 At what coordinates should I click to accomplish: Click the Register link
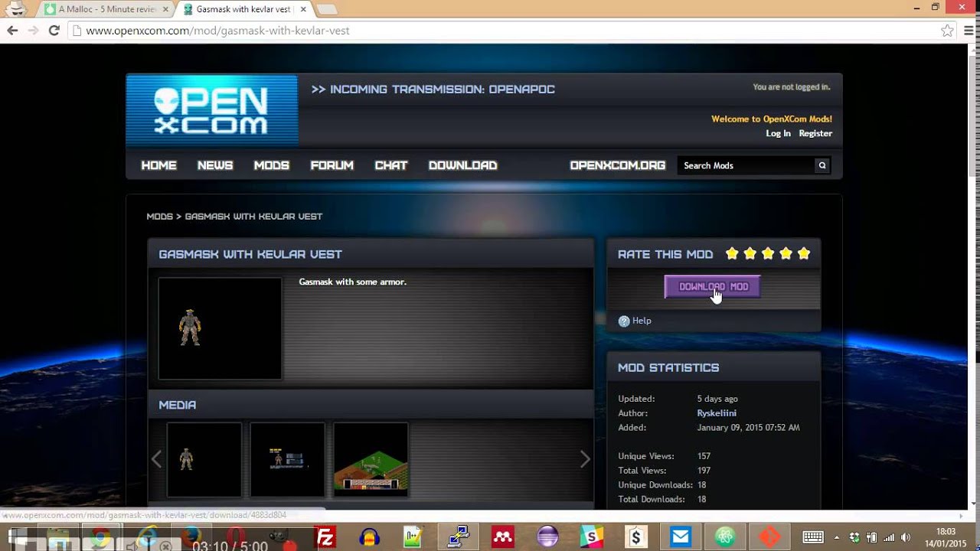pyautogui.click(x=815, y=133)
